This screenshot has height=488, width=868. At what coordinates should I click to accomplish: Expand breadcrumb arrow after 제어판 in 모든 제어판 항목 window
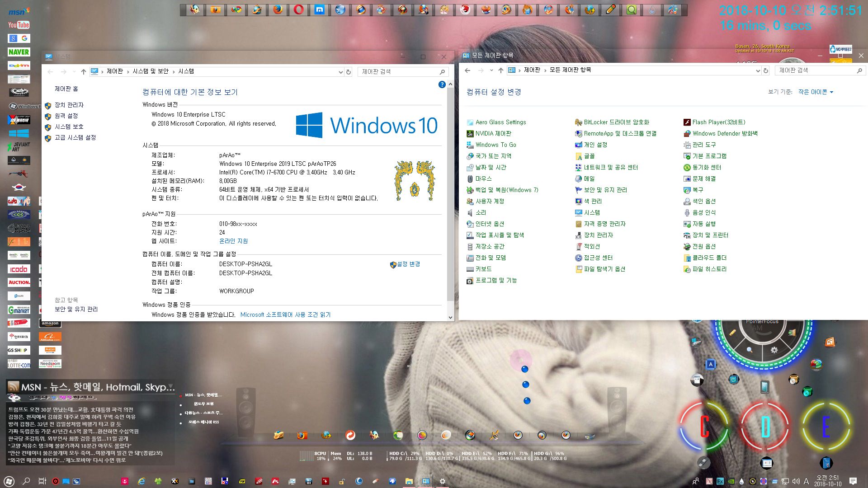click(x=545, y=70)
